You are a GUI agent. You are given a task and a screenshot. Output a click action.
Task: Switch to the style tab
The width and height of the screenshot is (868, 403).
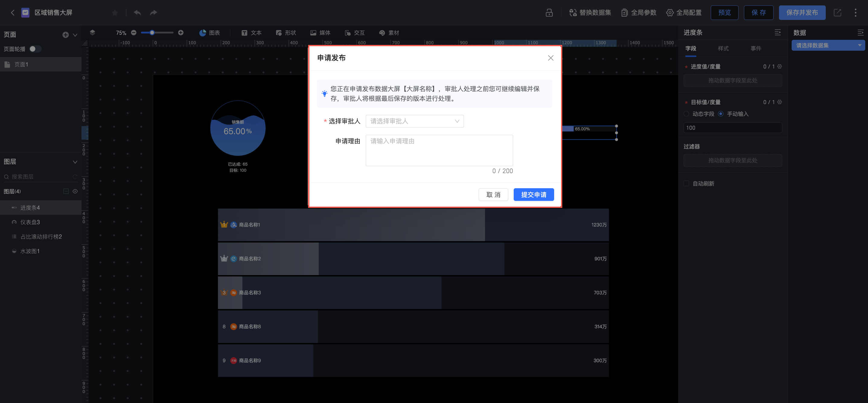click(x=723, y=49)
